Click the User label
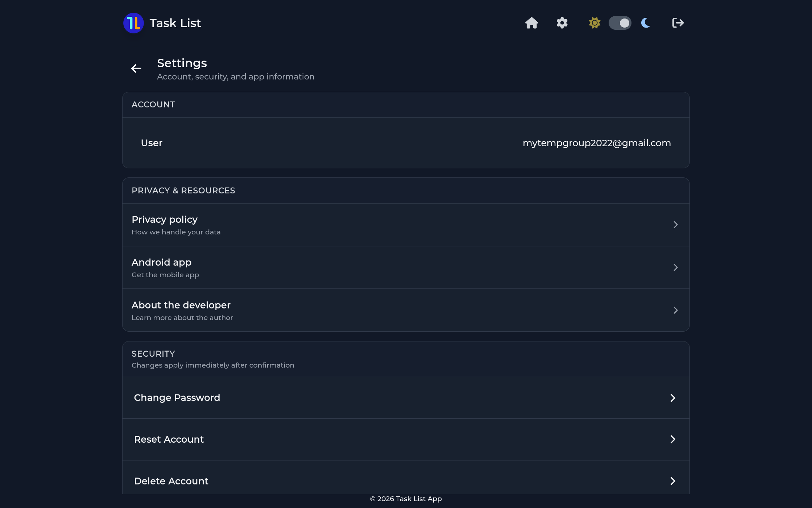812x508 pixels. pyautogui.click(x=152, y=143)
